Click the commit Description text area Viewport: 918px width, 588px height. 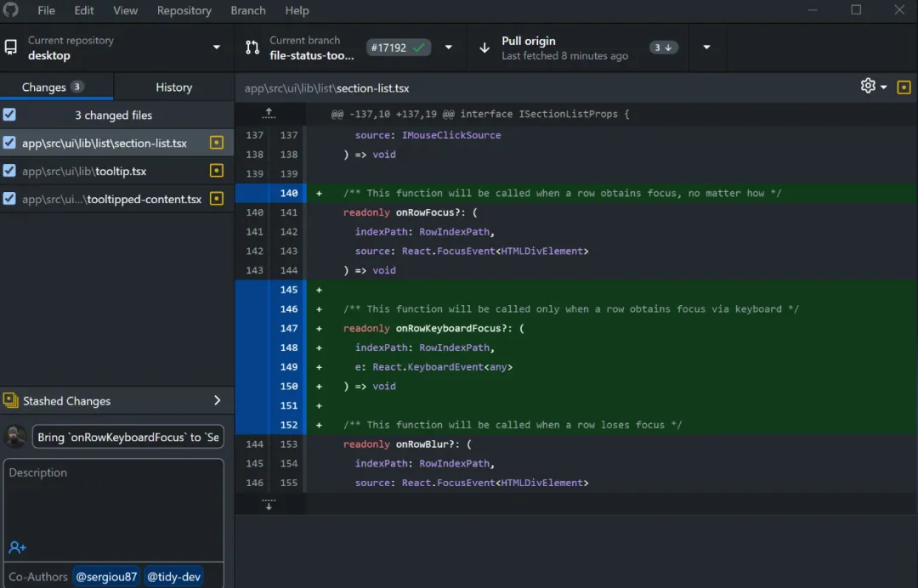click(114, 501)
